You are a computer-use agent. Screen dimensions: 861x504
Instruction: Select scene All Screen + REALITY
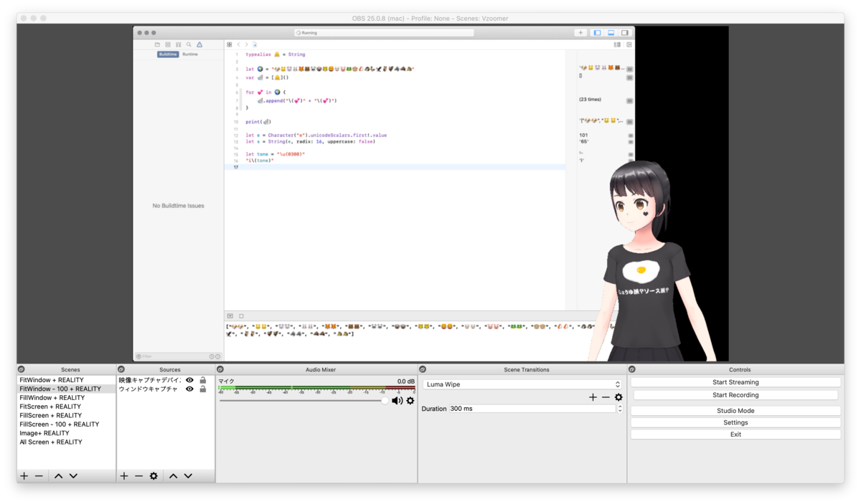point(66,442)
